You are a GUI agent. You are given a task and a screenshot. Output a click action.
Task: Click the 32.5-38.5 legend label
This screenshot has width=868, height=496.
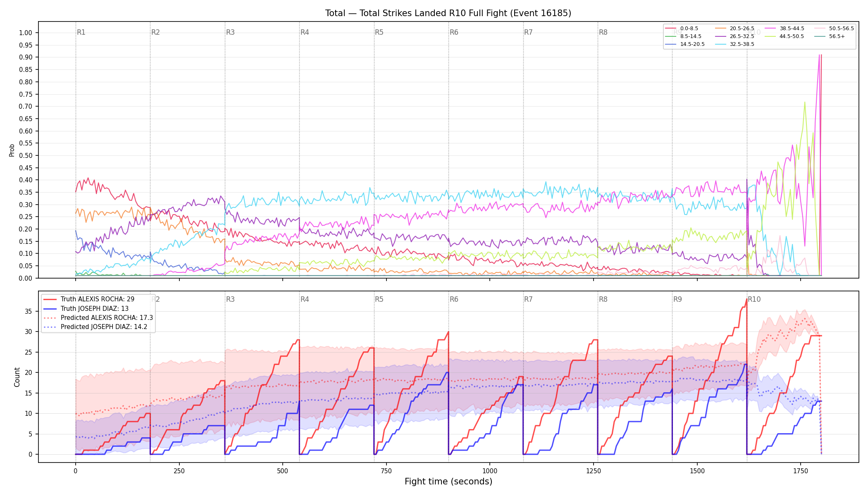(x=742, y=44)
